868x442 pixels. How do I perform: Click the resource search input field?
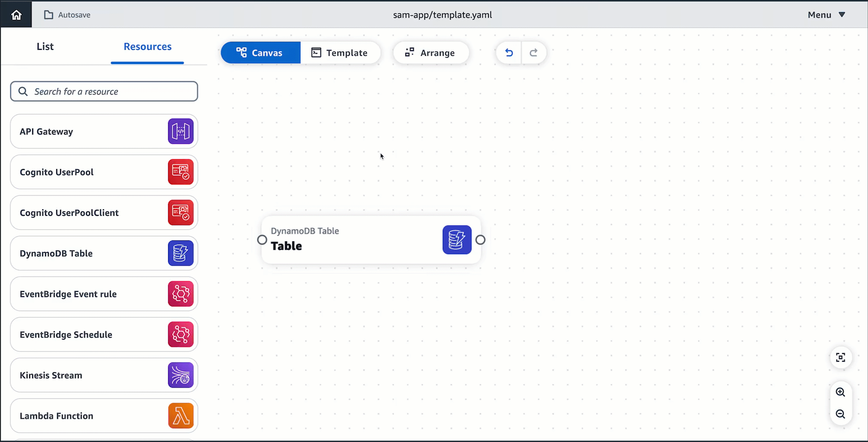pos(104,91)
